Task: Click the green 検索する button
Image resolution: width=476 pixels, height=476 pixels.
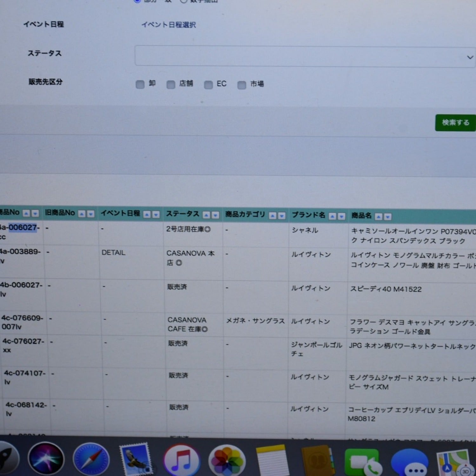Action: tap(455, 123)
